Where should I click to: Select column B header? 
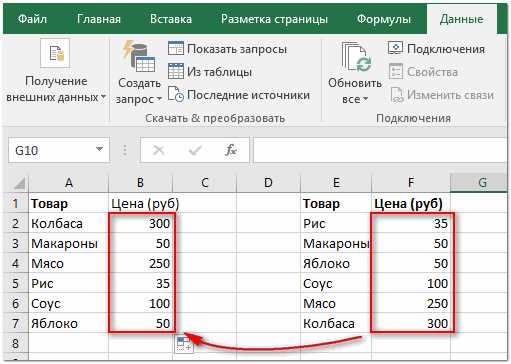pyautogui.click(x=140, y=183)
